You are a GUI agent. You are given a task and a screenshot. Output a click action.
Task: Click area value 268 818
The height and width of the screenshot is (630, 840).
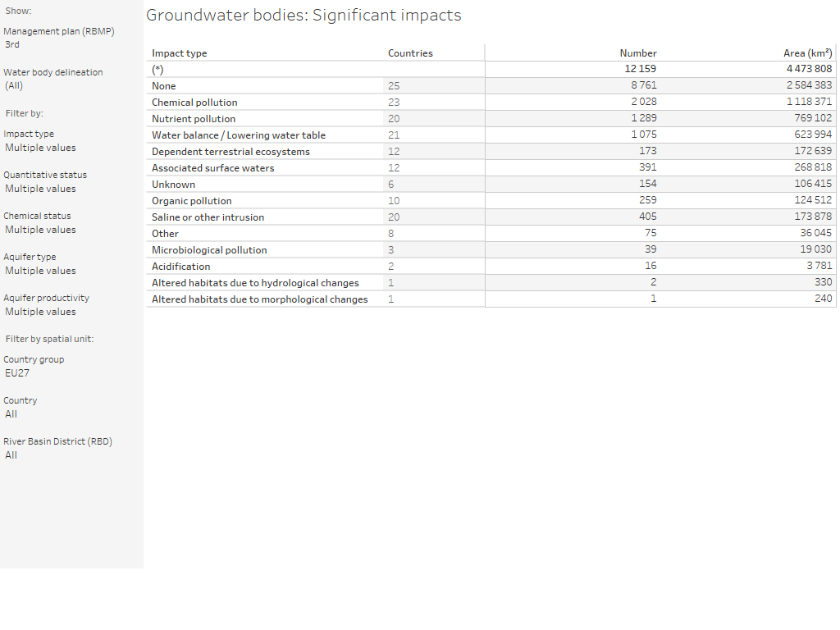tap(813, 167)
